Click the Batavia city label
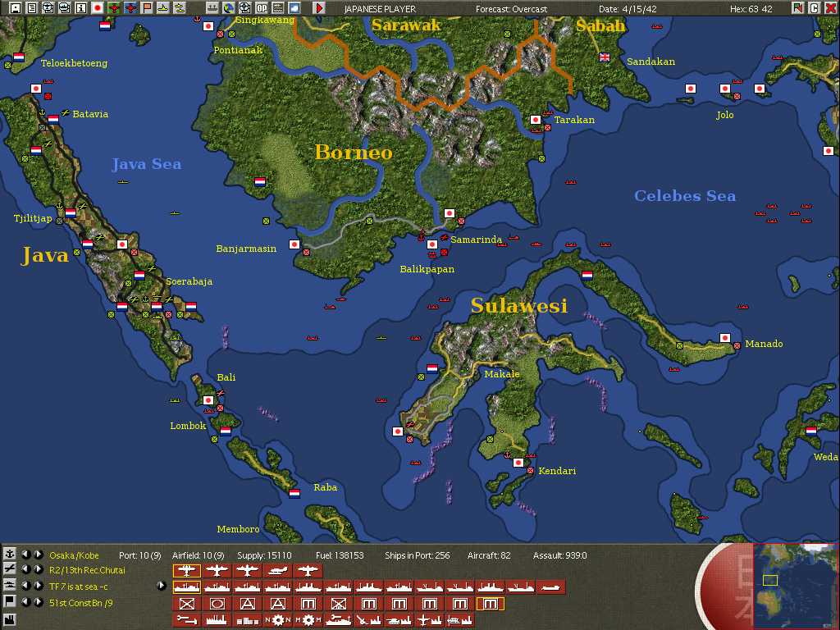 90,114
